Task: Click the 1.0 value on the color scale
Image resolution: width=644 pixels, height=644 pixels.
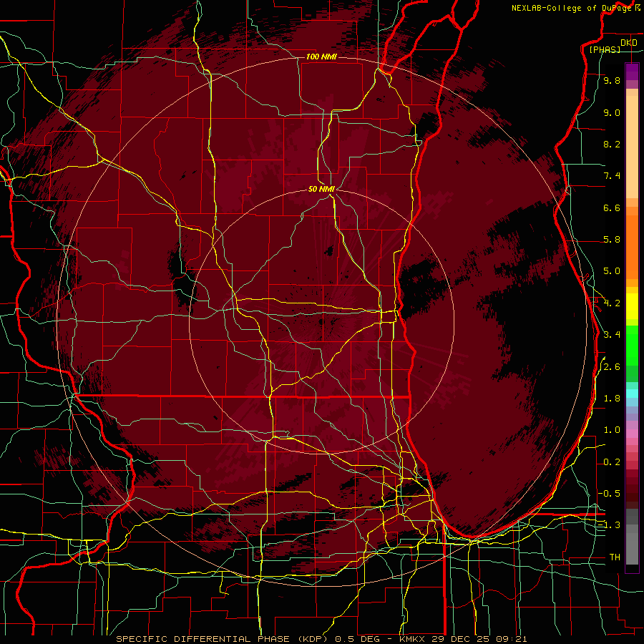Action: (612, 430)
